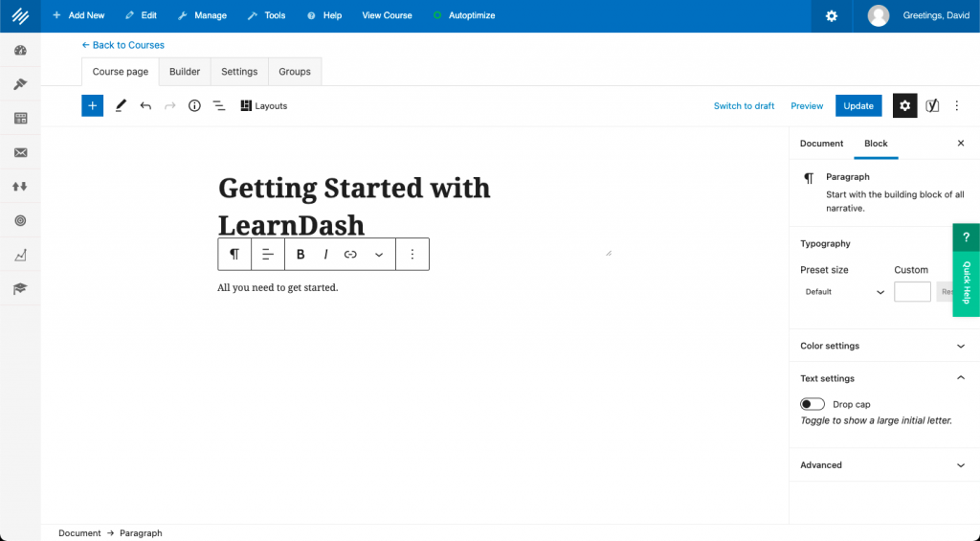Open the Yoast SEO panel icon
This screenshot has height=541, width=980.
[932, 105]
